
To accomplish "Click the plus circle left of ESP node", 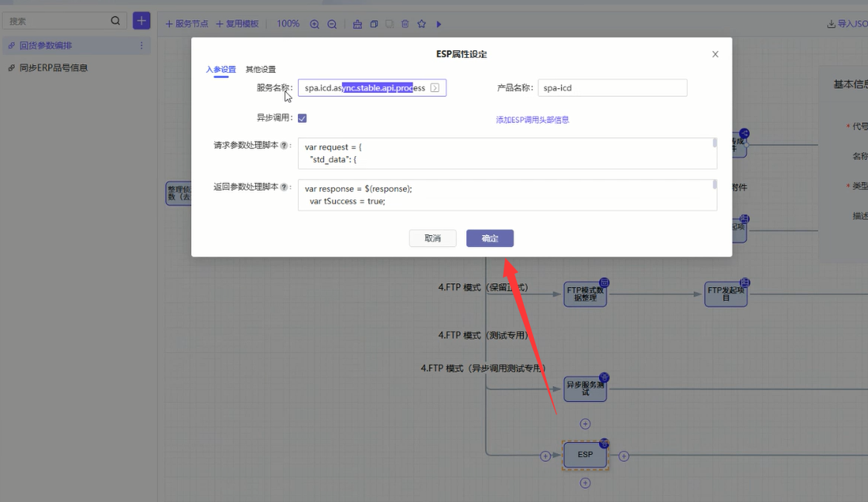I will point(545,456).
